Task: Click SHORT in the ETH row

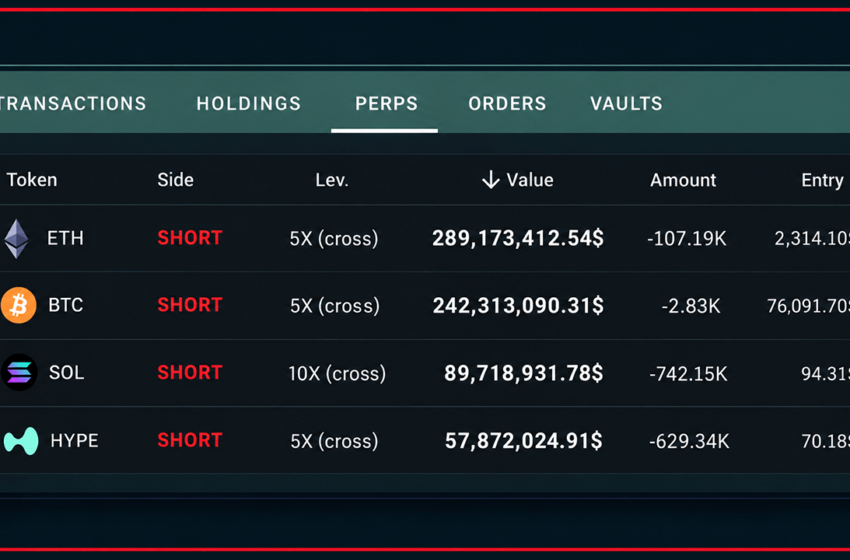Action: (x=190, y=238)
